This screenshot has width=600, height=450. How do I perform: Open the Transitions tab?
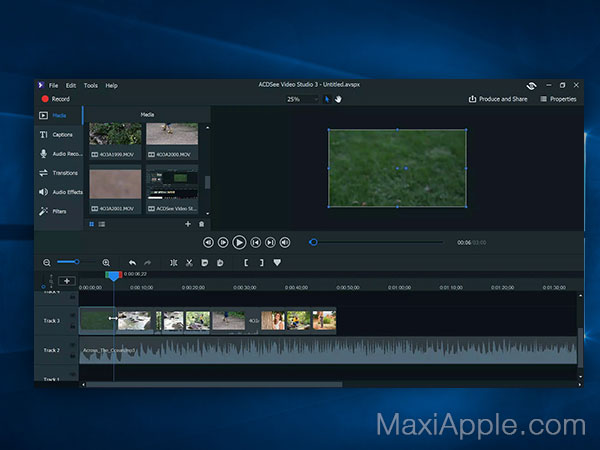58,173
